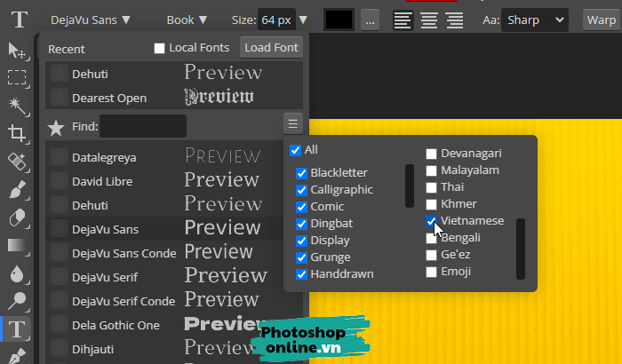Center align the text
The image size is (622, 364).
[x=429, y=20]
